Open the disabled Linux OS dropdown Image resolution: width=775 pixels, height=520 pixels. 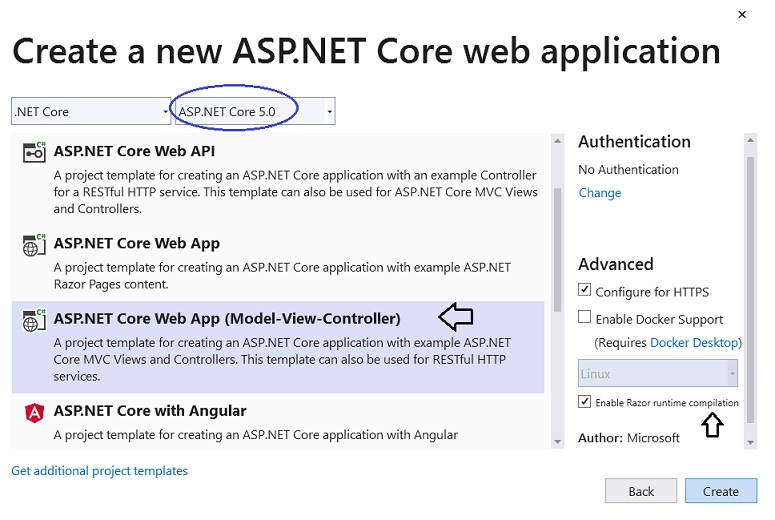658,373
